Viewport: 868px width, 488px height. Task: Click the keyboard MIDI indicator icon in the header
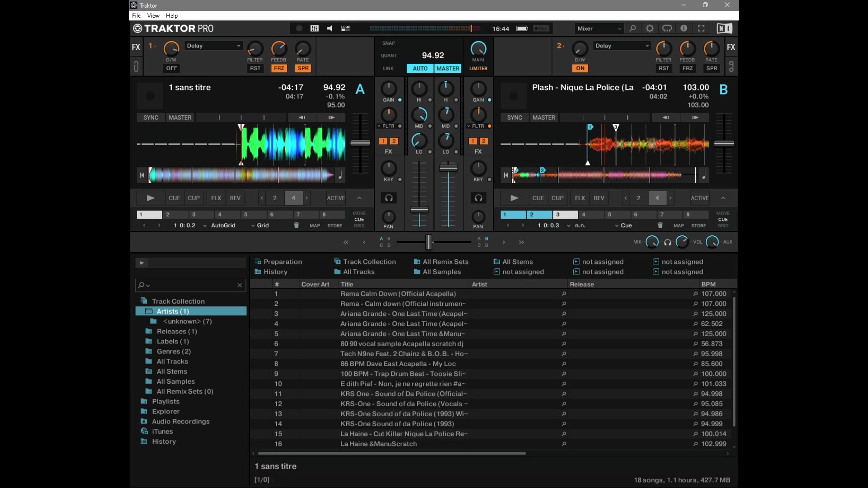click(x=315, y=28)
